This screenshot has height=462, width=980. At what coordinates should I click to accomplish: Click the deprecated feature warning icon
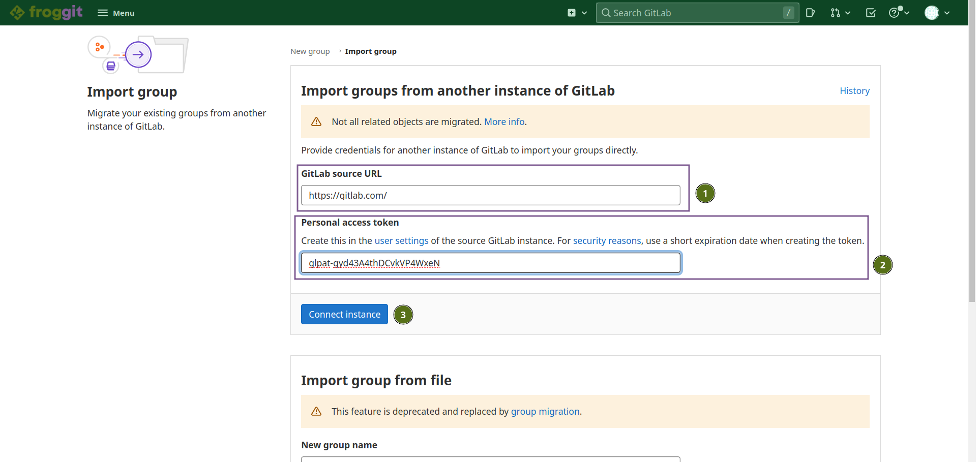[316, 412]
